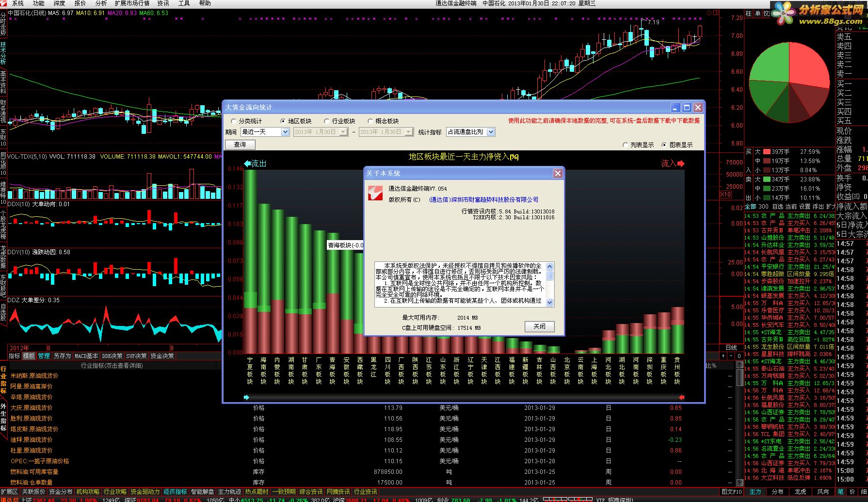Switch to 图表显示 chart view
This screenshot has width=868, height=502.
(x=677, y=145)
